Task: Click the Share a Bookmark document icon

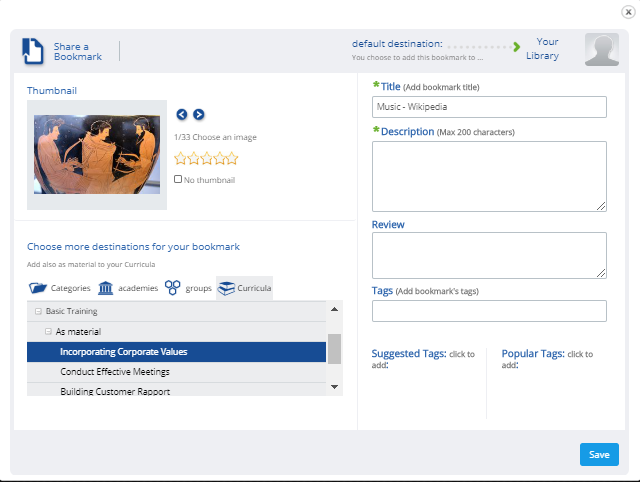Action: tap(33, 51)
